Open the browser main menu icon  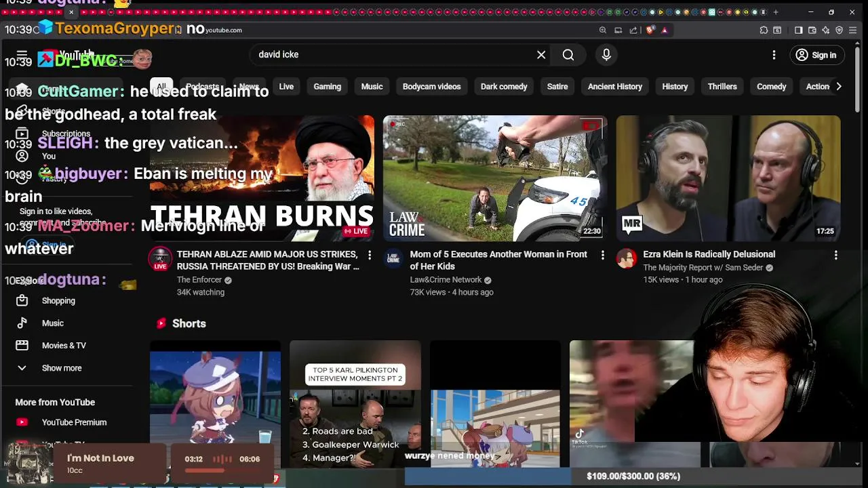[853, 30]
